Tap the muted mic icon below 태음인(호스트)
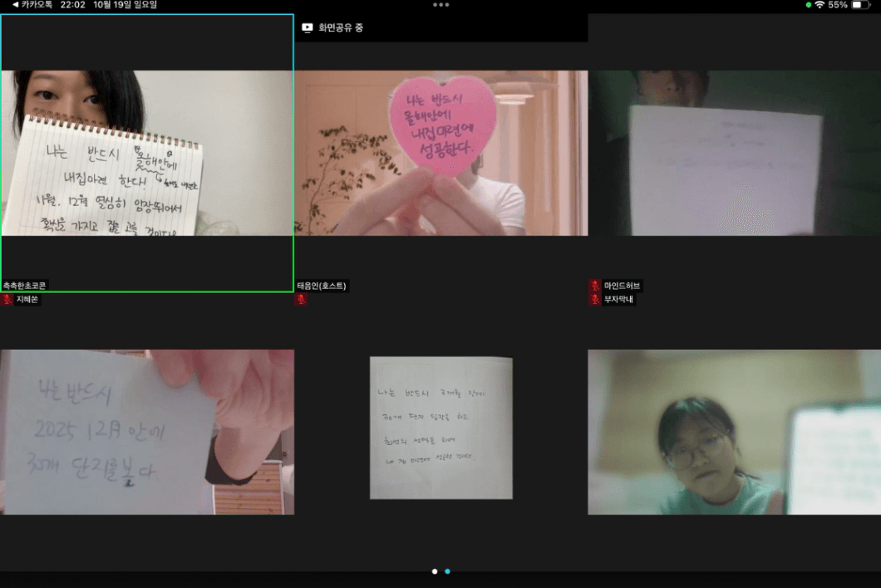This screenshot has height=588, width=881. (x=301, y=300)
